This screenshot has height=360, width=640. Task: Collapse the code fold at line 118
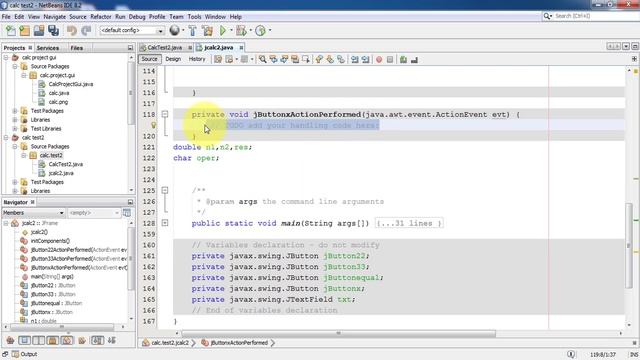click(x=165, y=114)
